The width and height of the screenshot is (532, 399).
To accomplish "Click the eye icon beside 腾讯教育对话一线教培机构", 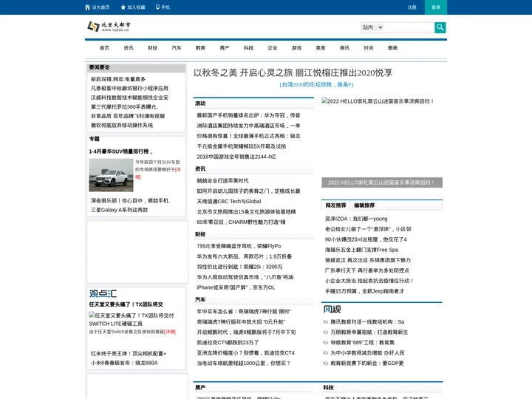I will click(x=325, y=322).
